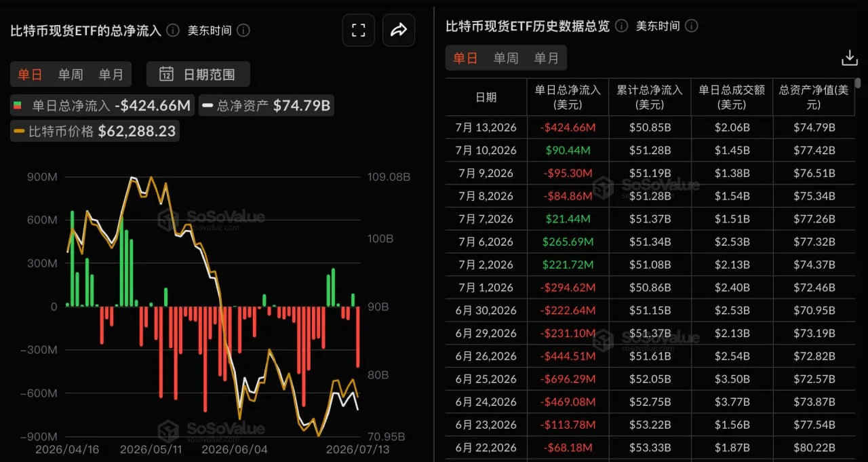This screenshot has height=462, width=868.
Task: Click the -$469.08M outflow cell
Action: [568, 402]
